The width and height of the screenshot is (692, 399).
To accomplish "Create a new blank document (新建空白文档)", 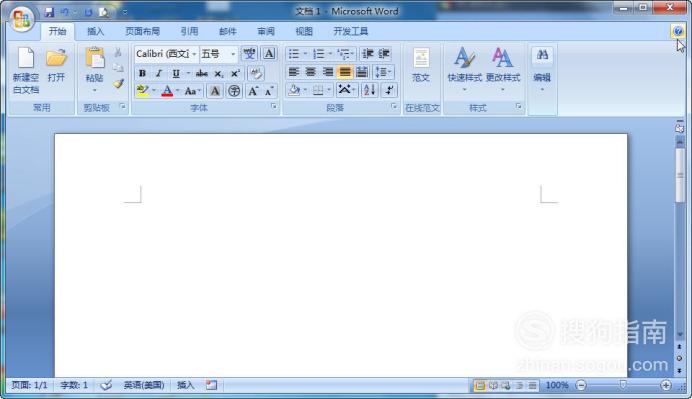I will pos(26,71).
